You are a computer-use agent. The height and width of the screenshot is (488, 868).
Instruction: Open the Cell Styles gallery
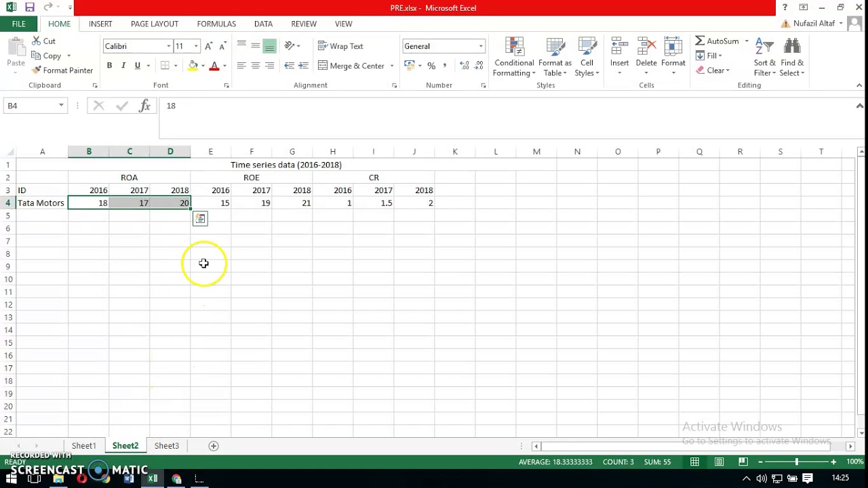click(587, 58)
